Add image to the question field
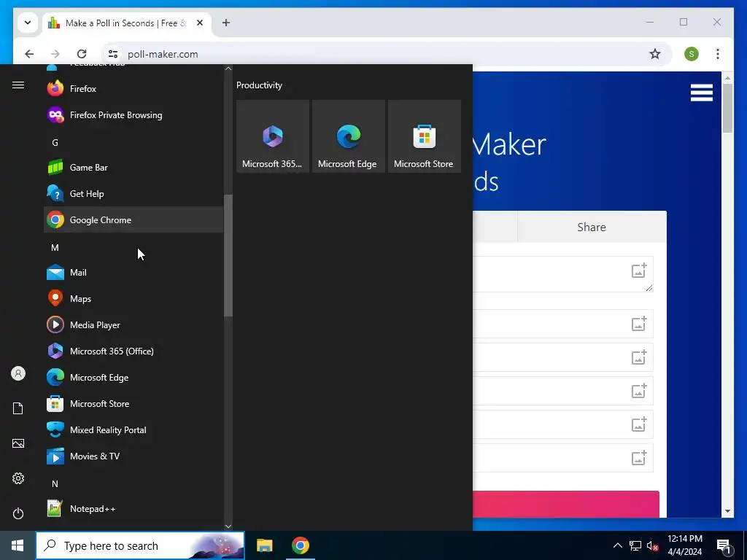The width and height of the screenshot is (747, 560). 639,270
